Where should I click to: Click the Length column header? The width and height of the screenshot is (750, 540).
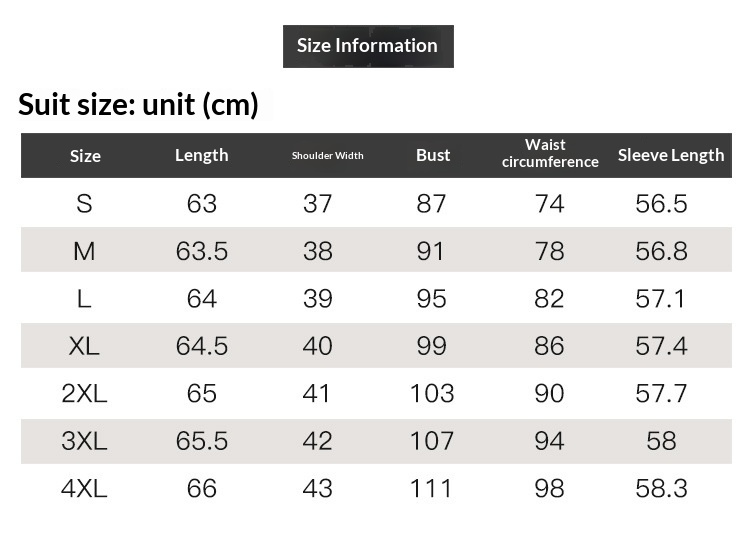coord(202,155)
